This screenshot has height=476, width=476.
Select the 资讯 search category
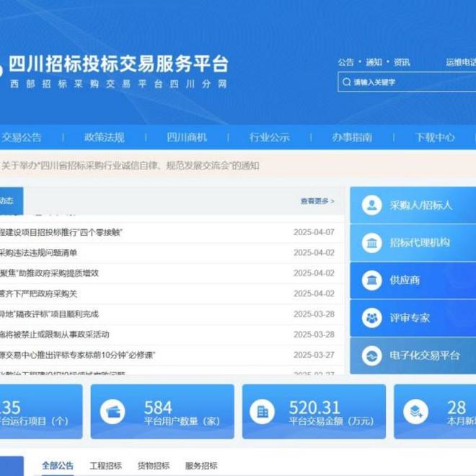tap(402, 63)
